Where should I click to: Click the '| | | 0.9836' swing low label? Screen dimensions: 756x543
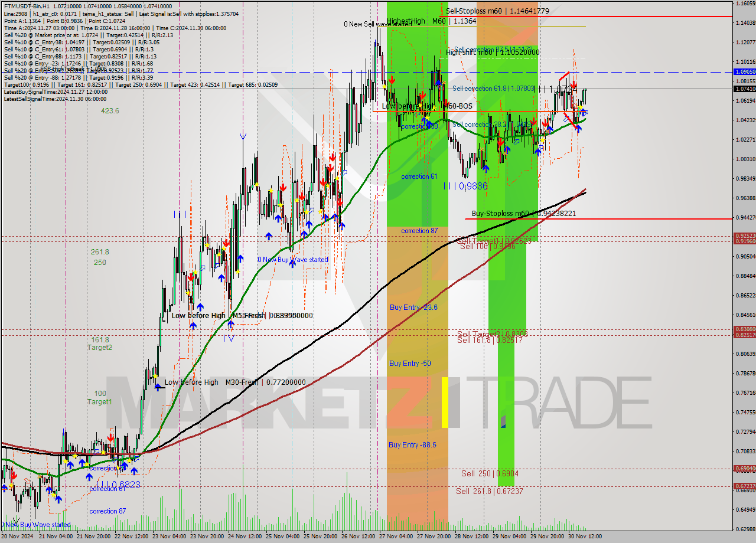[x=465, y=186]
